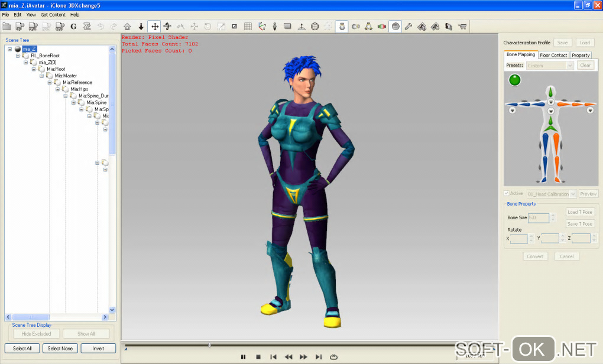Open the Get Content menu
Viewport: 603px width, 364px height.
(53, 15)
